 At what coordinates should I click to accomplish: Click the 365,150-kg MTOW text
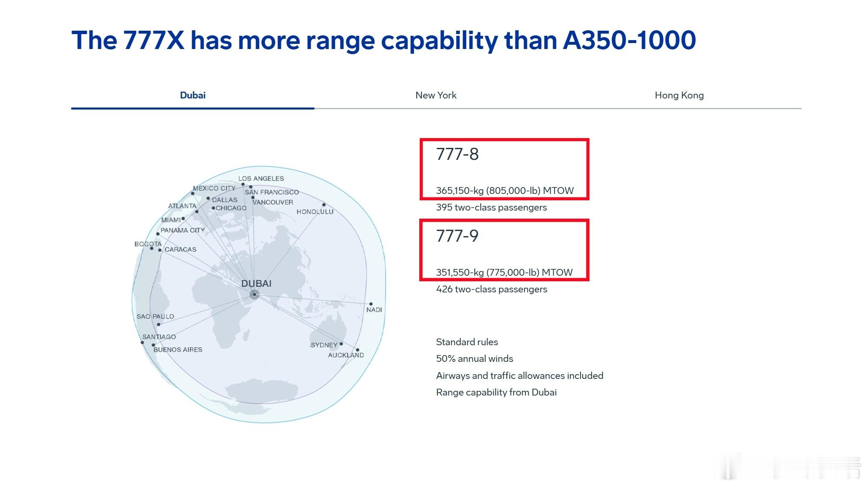tap(505, 191)
